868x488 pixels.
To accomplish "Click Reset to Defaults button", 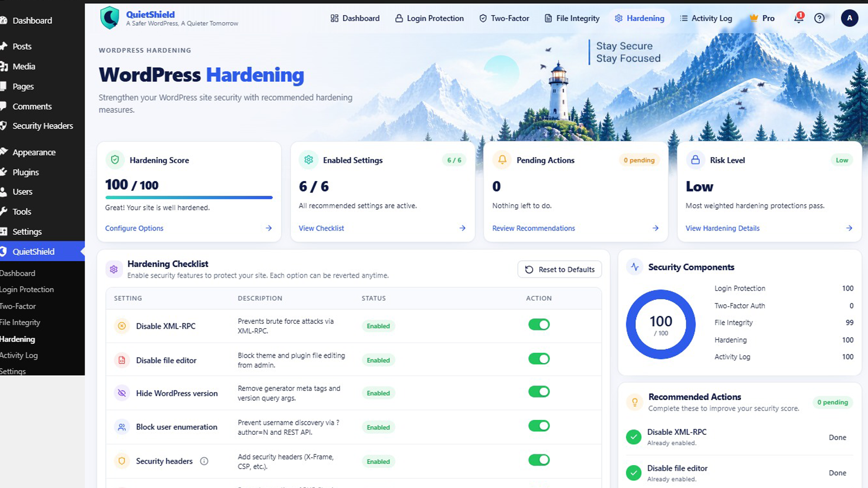I will [x=560, y=269].
